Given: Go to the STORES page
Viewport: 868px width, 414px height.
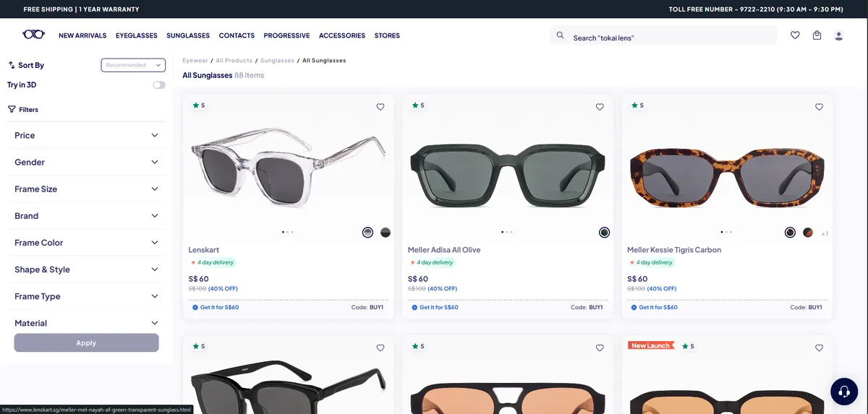Looking at the screenshot, I should click(387, 35).
